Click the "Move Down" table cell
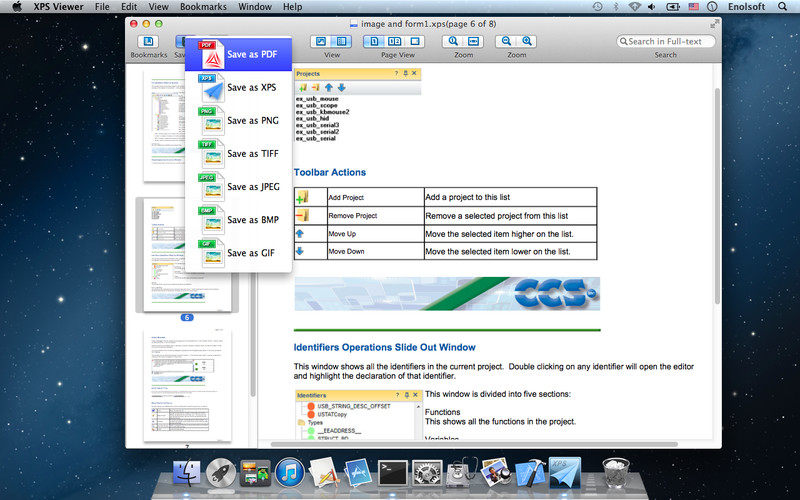The width and height of the screenshot is (800, 500). [376, 252]
